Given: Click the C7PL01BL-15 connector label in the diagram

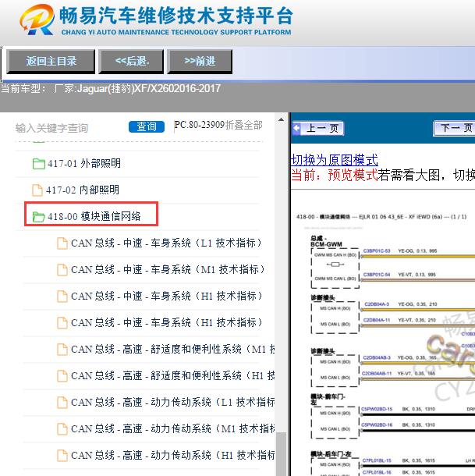Looking at the screenshot, I should [377, 460].
